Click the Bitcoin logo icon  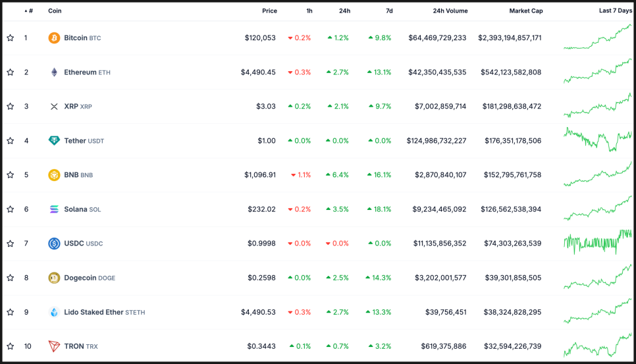point(54,38)
